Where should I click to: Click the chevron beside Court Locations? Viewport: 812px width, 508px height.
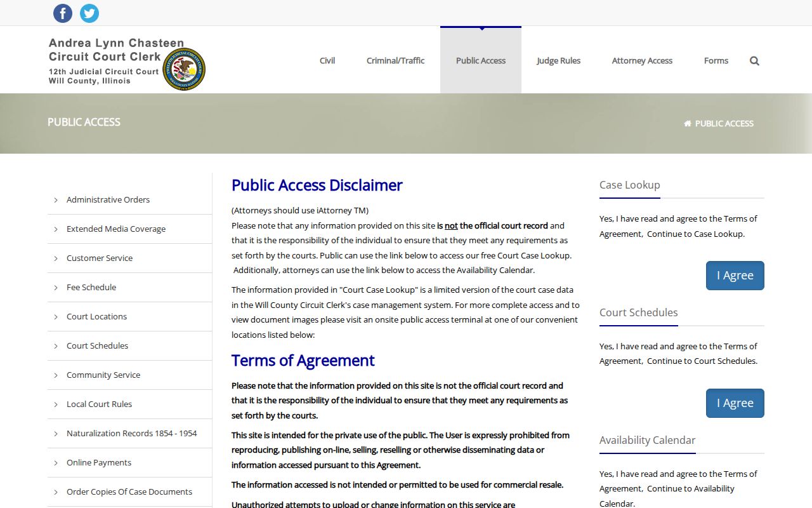pos(56,317)
